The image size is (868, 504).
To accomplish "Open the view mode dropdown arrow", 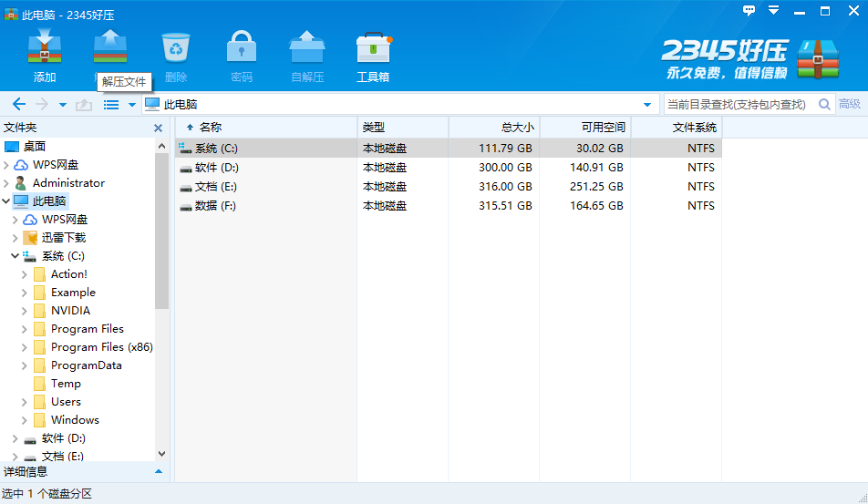I will point(131,105).
